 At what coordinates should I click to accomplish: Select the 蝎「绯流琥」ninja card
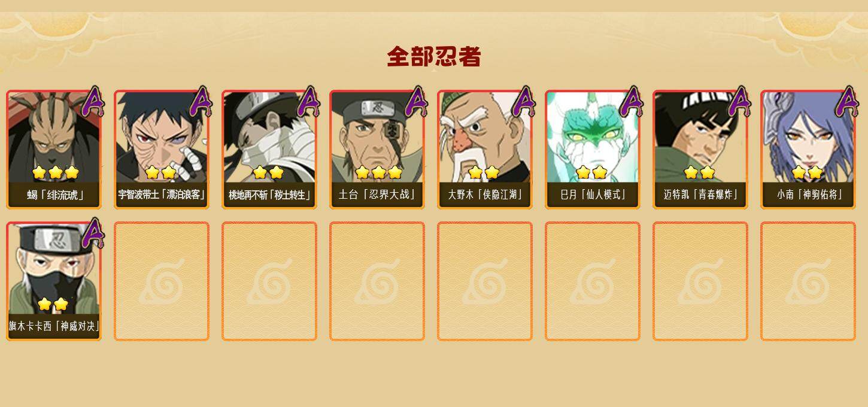pyautogui.click(x=54, y=150)
